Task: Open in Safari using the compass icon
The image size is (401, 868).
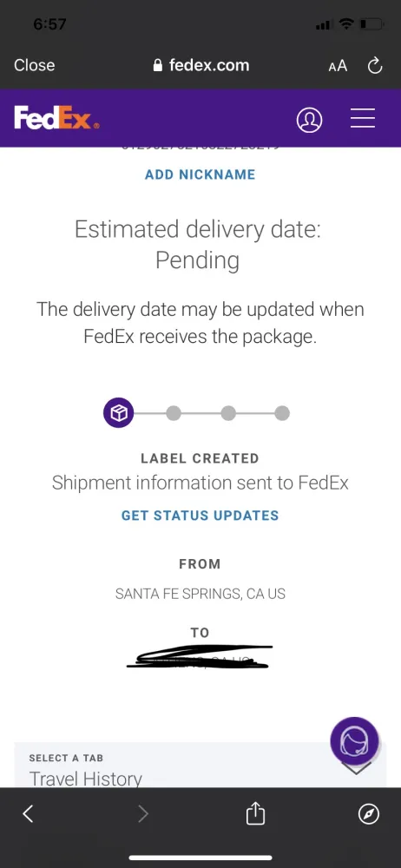Action: click(369, 814)
